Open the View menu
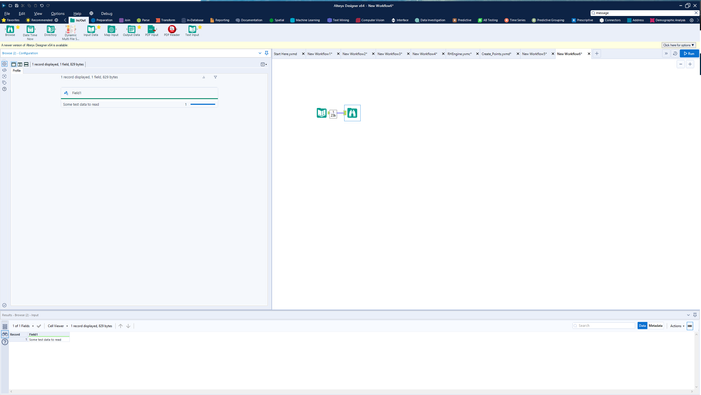This screenshot has width=701, height=395. 38,13
